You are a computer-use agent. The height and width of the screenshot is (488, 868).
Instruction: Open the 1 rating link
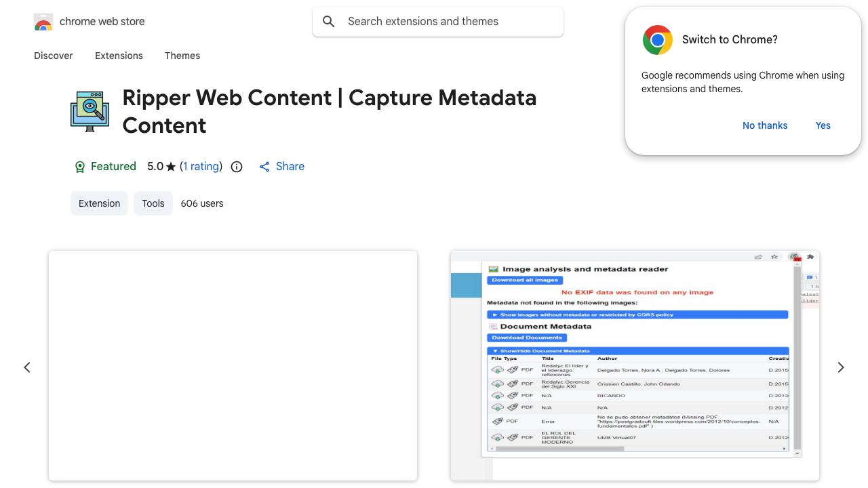pos(201,166)
